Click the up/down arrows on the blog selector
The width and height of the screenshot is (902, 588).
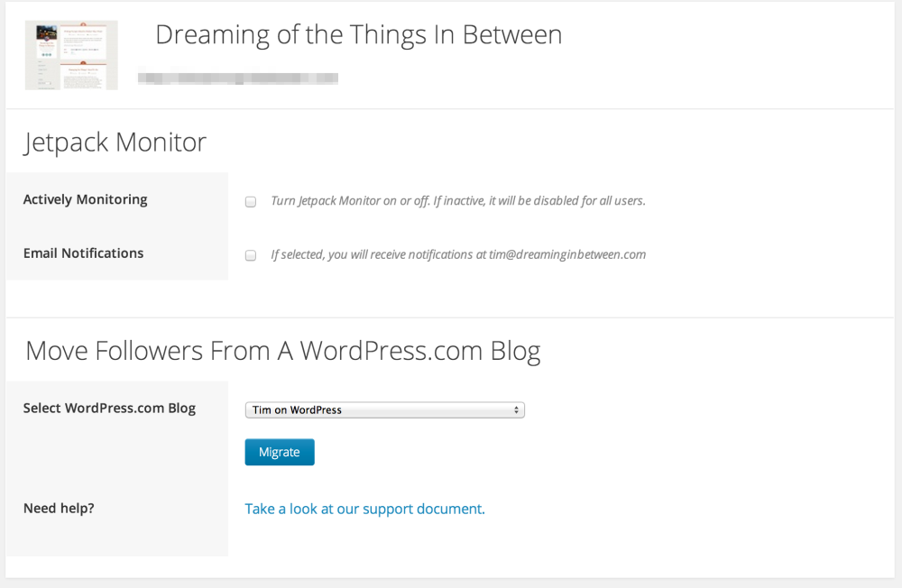pyautogui.click(x=517, y=410)
